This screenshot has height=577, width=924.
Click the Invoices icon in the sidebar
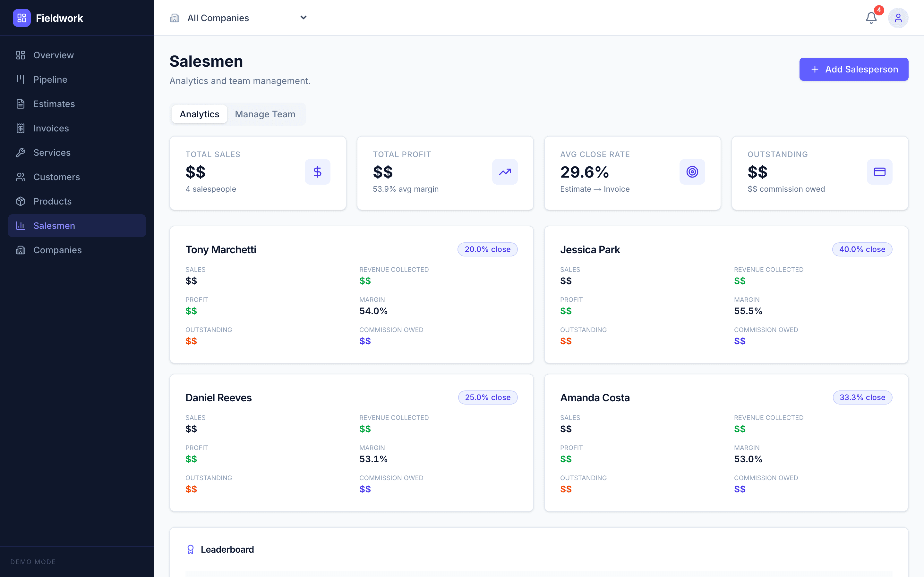21,128
